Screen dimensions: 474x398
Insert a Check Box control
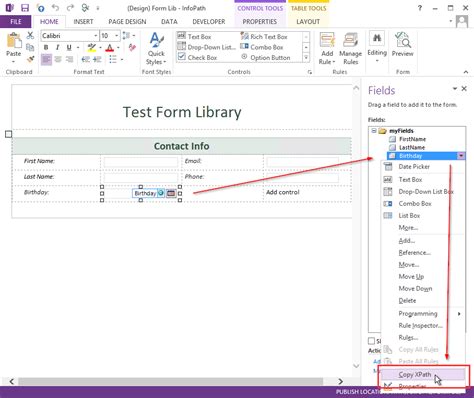[197, 57]
